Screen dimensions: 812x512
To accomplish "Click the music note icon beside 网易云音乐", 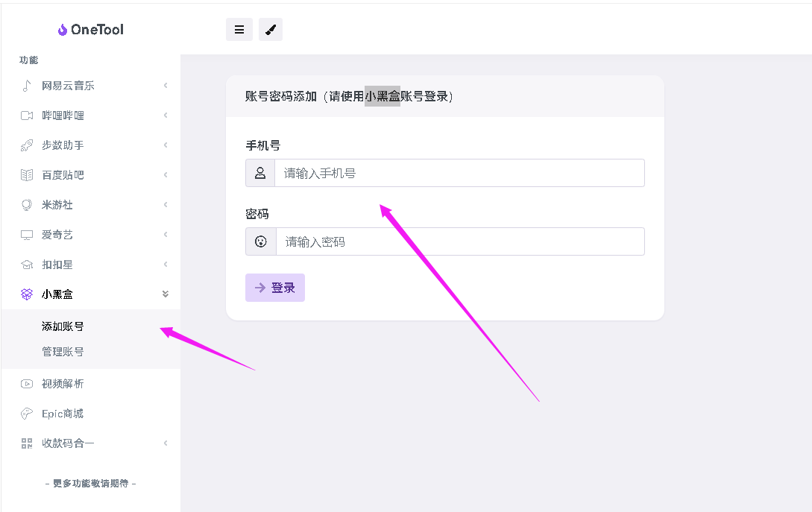I will (26, 86).
